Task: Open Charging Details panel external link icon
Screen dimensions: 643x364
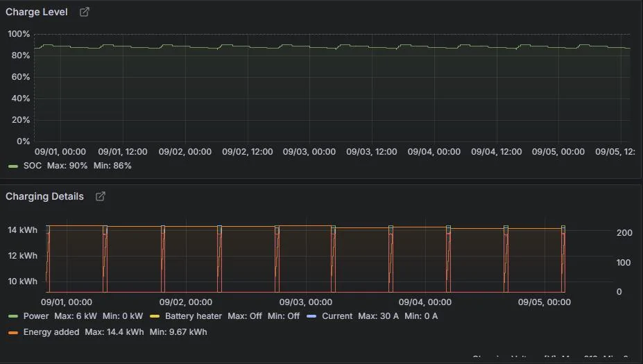Action: coord(100,196)
